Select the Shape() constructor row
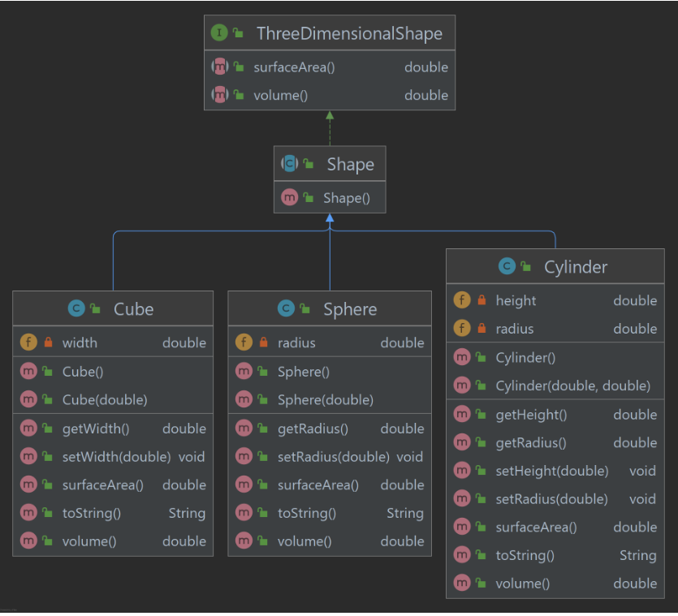Screen dimensions: 678x616 point(330,197)
